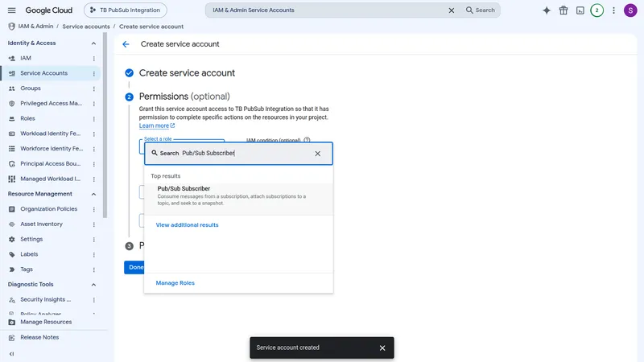Open the Learn more link
The width and height of the screenshot is (644, 362).
click(156, 125)
